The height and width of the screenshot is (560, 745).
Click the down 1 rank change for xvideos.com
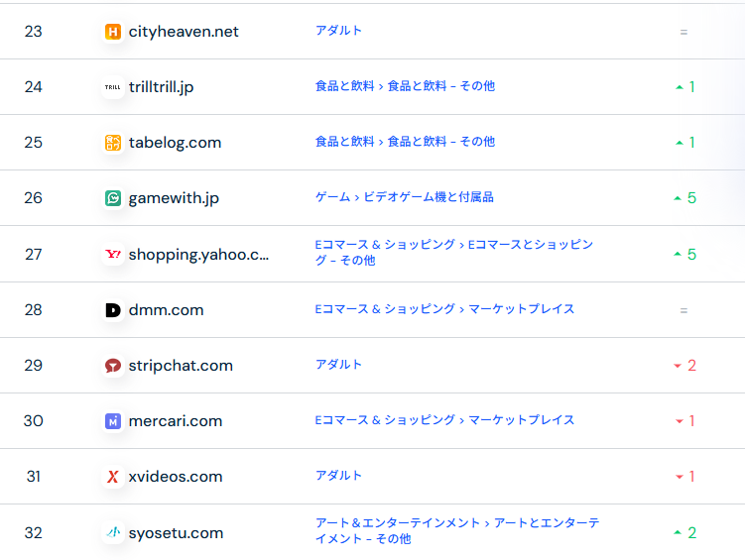[x=685, y=477]
